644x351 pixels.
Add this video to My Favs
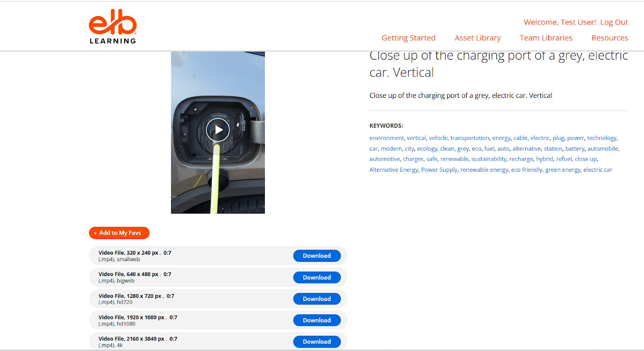(x=119, y=233)
